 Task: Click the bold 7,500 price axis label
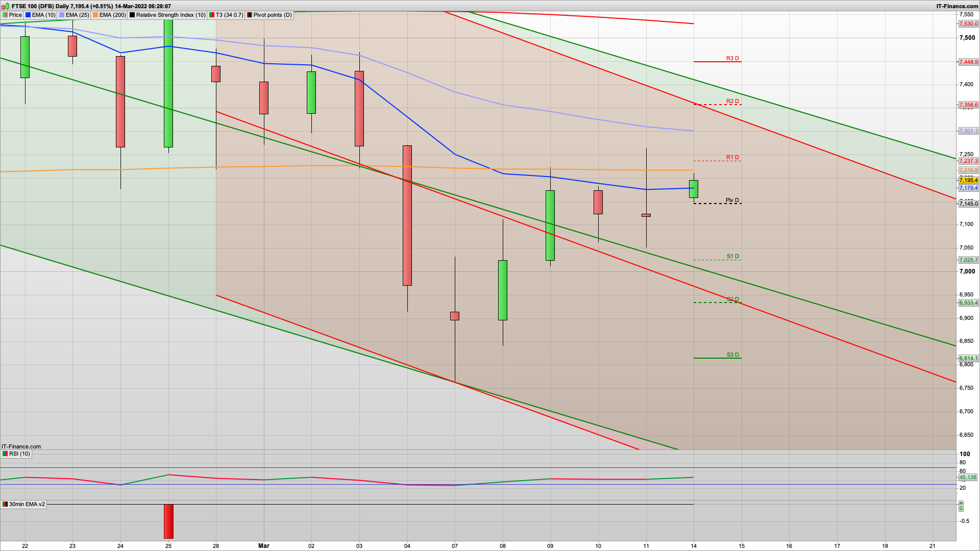tap(967, 38)
